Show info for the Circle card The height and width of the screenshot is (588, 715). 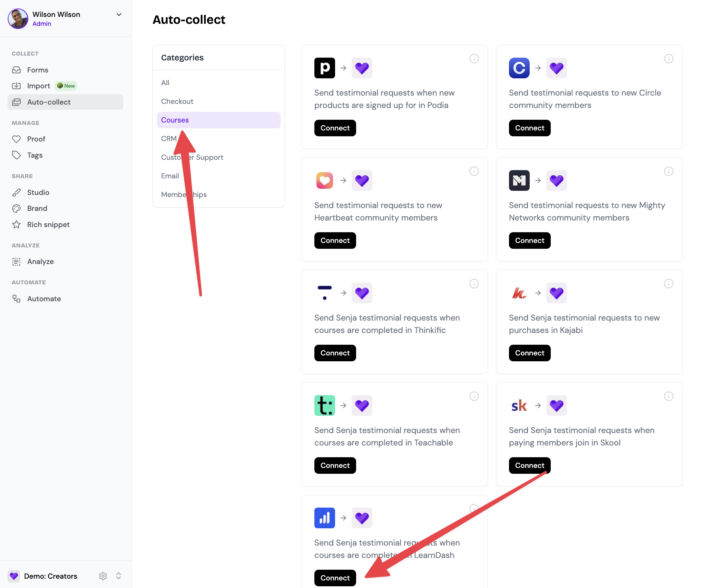669,59
